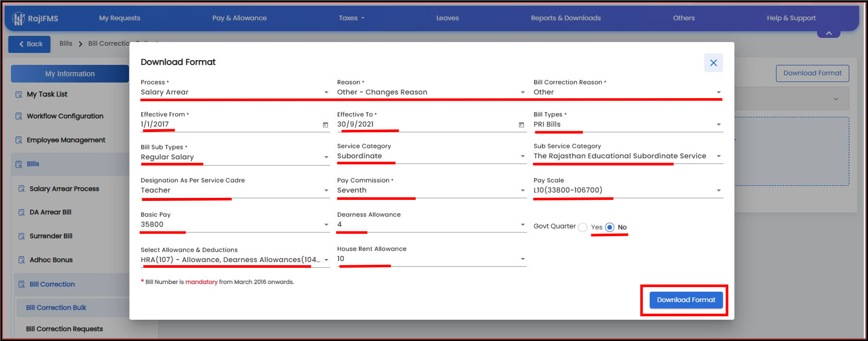Select Yes for Govt Quarter

click(x=583, y=227)
